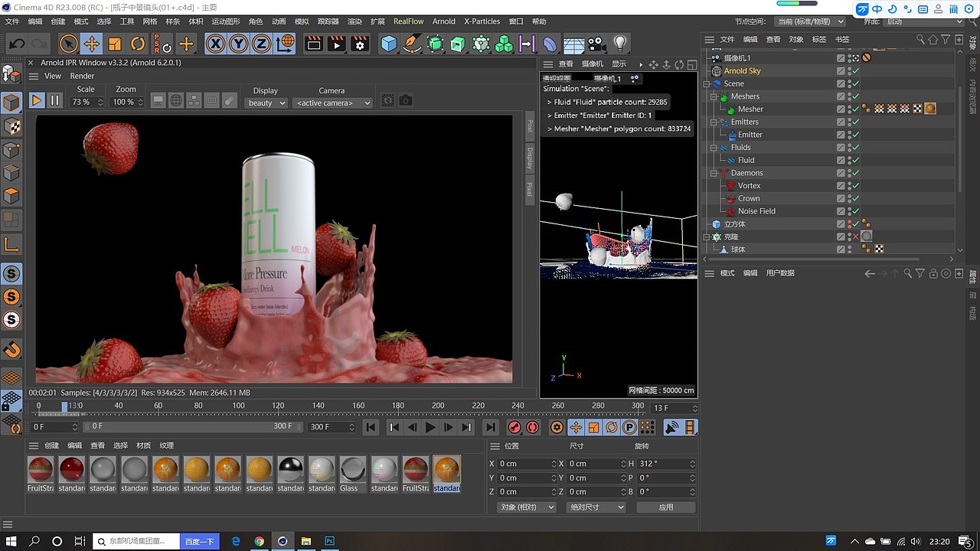Viewport: 980px width, 551px height.
Task: Click the Apply (应用) button
Action: (x=666, y=507)
